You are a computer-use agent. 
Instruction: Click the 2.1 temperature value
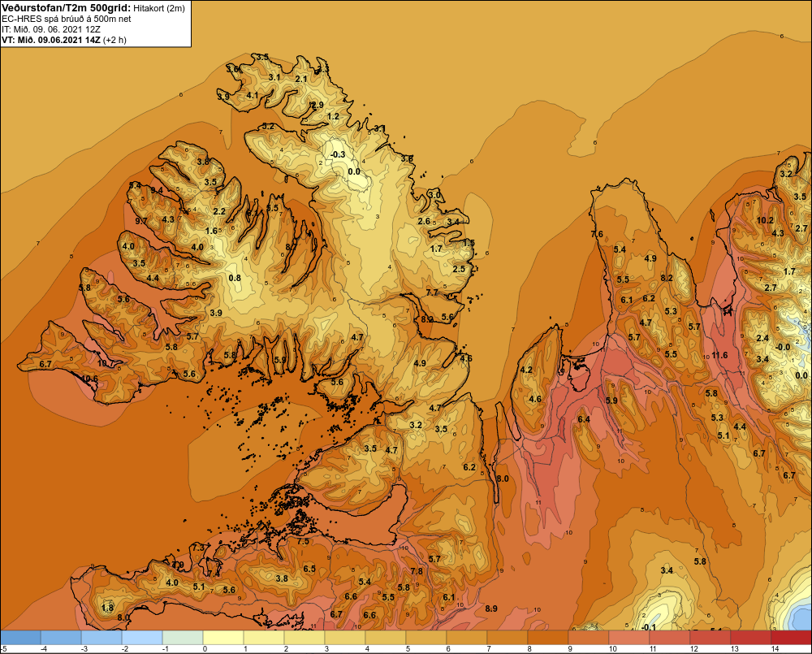point(301,80)
